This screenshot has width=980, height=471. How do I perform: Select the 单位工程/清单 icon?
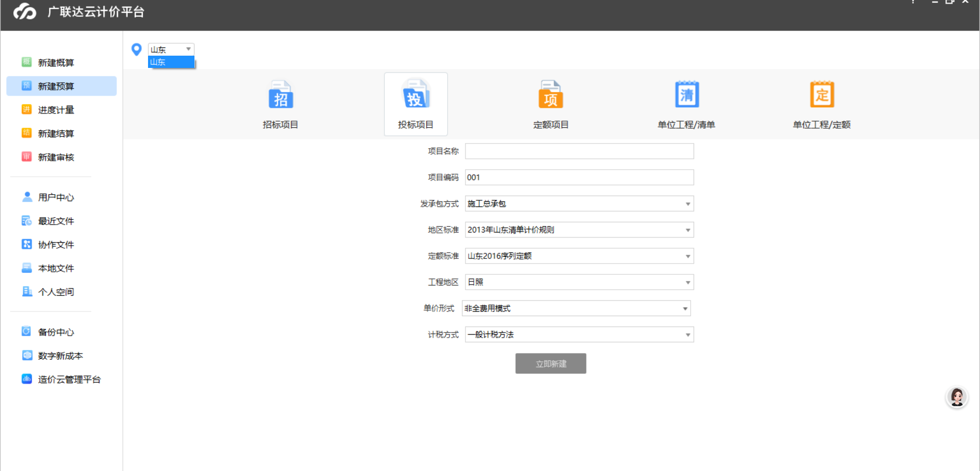click(x=687, y=95)
